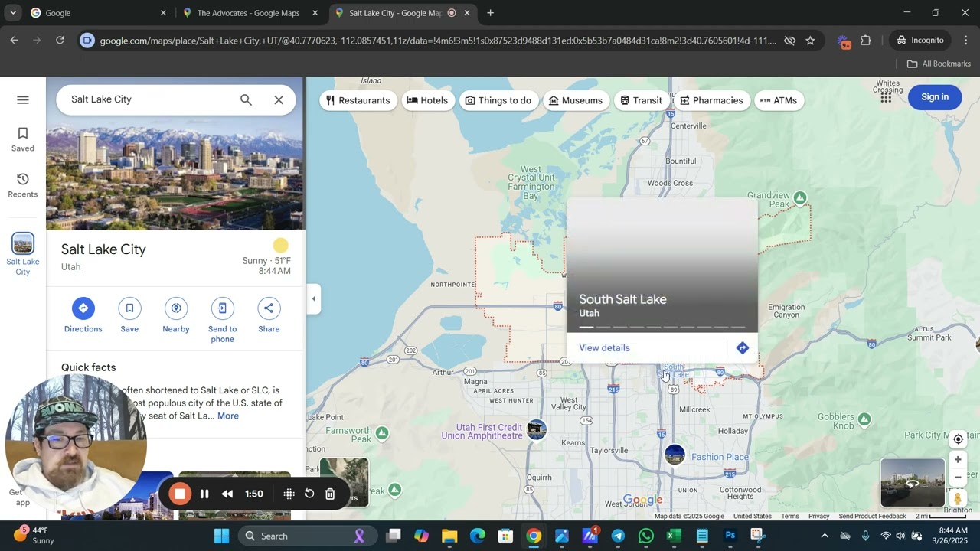Viewport: 980px width, 551px height.
Task: Delete the recording with trash icon
Action: [330, 494]
